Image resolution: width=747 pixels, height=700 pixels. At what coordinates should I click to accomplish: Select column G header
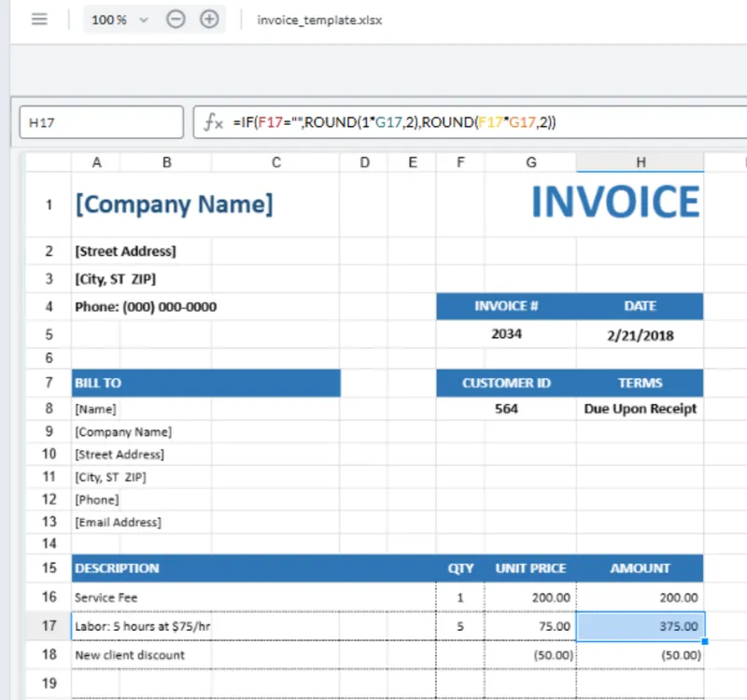click(530, 162)
